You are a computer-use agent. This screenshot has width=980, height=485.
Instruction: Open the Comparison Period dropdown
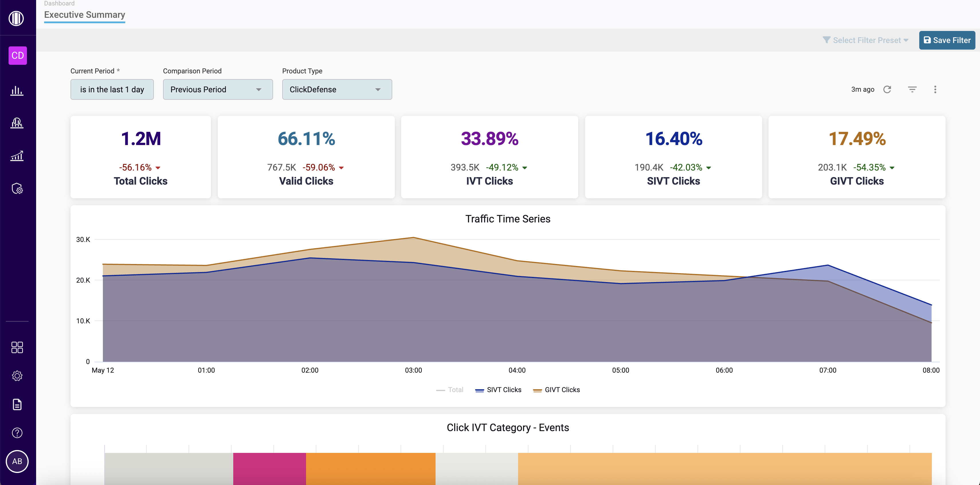(217, 89)
